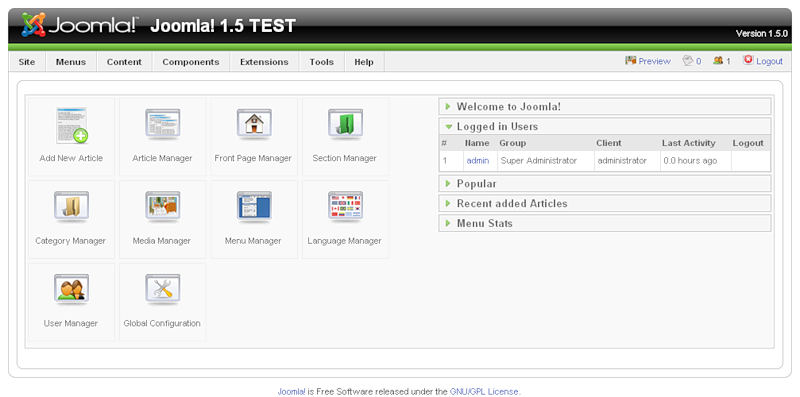This screenshot has width=800, height=397.
Task: Open the Media Manager icon
Action: tap(163, 207)
